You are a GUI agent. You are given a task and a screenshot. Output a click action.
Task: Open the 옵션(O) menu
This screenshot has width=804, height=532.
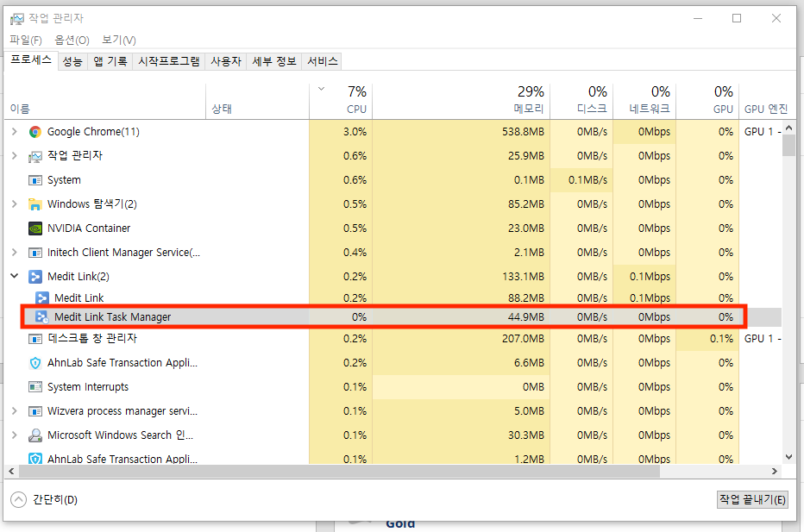click(72, 40)
